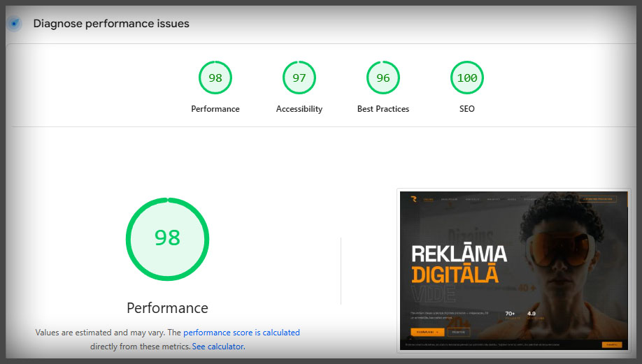Screen dimensions: 642x364
Task: Select the Performance 98 score gauge
Action: (x=215, y=78)
